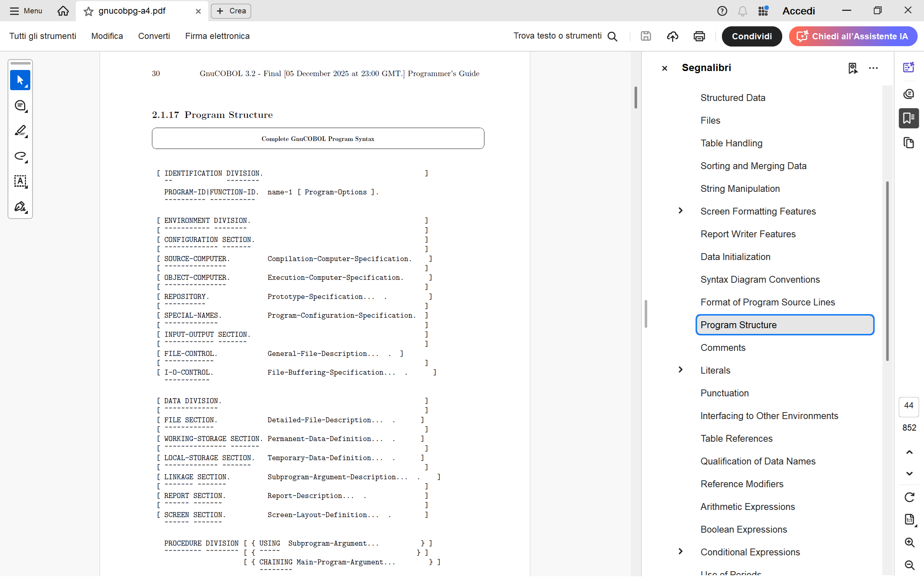924x577 pixels.
Task: Open the Modifica menu
Action: [107, 36]
